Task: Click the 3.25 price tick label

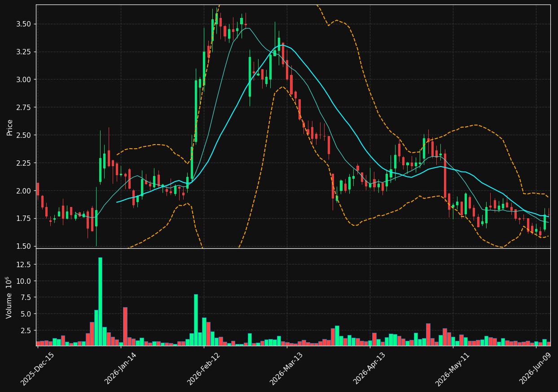Action: pyautogui.click(x=24, y=52)
